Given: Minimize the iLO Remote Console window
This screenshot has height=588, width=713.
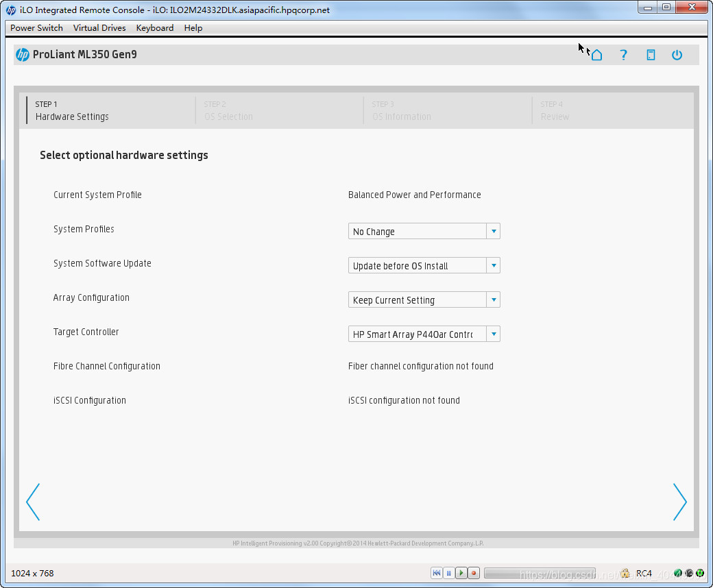Looking at the screenshot, I should (648, 8).
